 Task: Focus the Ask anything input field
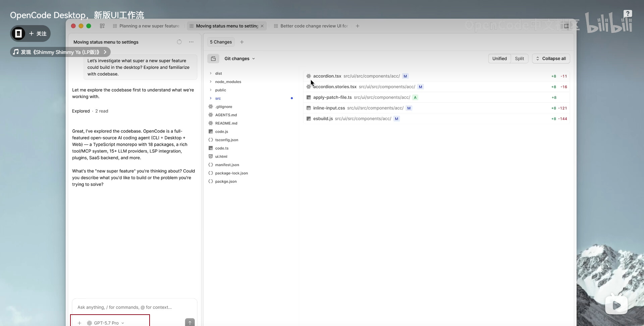(134, 307)
